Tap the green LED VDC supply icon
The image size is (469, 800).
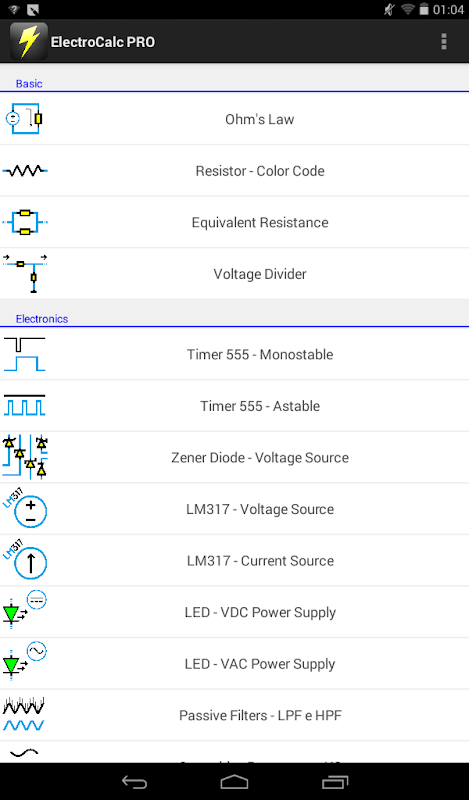coord(25,612)
